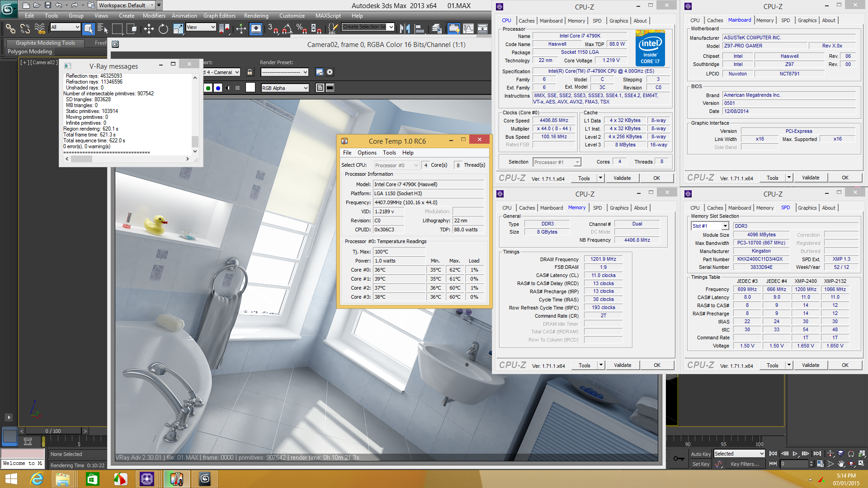The image size is (868, 488).
Task: Click the Set Keys key icon
Action: pos(679,459)
